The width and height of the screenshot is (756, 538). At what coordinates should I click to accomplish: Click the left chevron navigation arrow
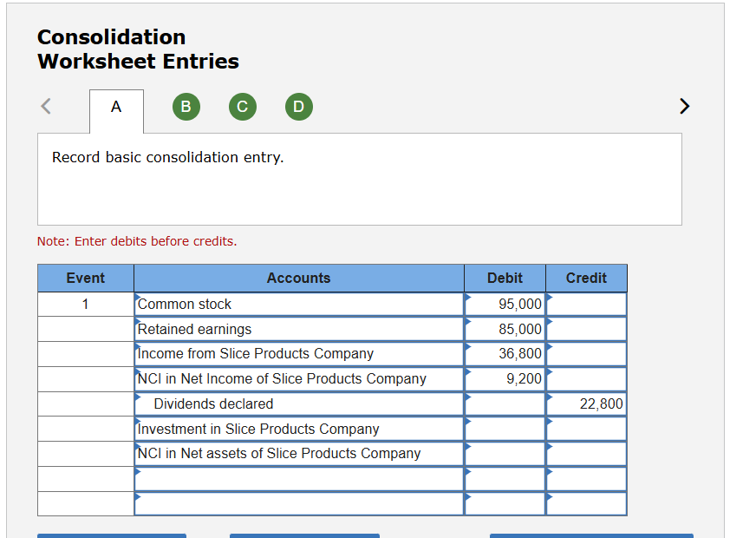click(x=45, y=106)
